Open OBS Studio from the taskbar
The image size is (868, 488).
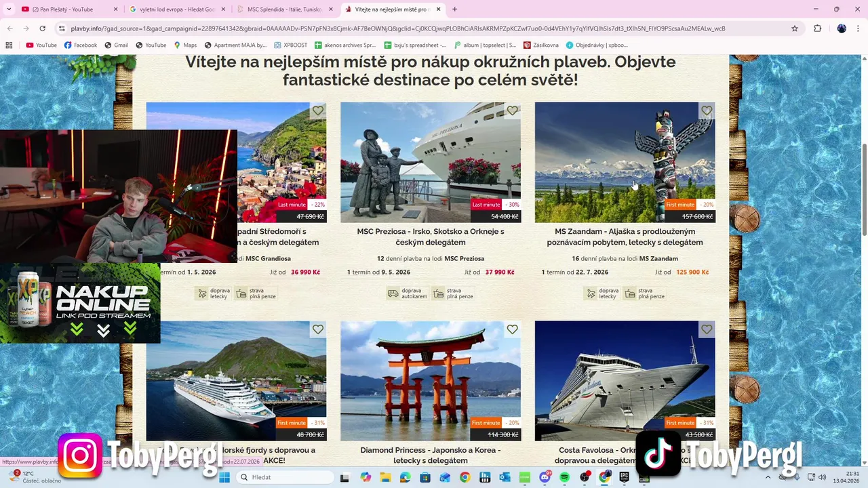585,477
